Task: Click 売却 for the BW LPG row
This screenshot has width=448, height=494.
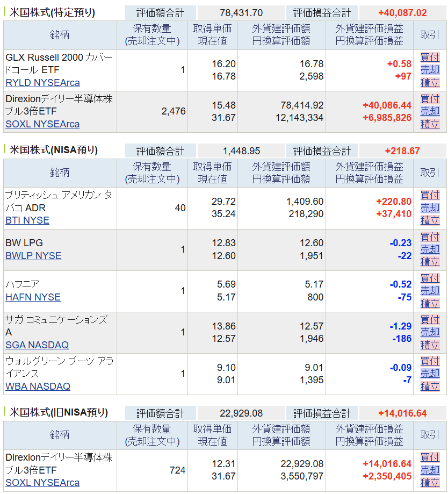Action: pos(430,249)
